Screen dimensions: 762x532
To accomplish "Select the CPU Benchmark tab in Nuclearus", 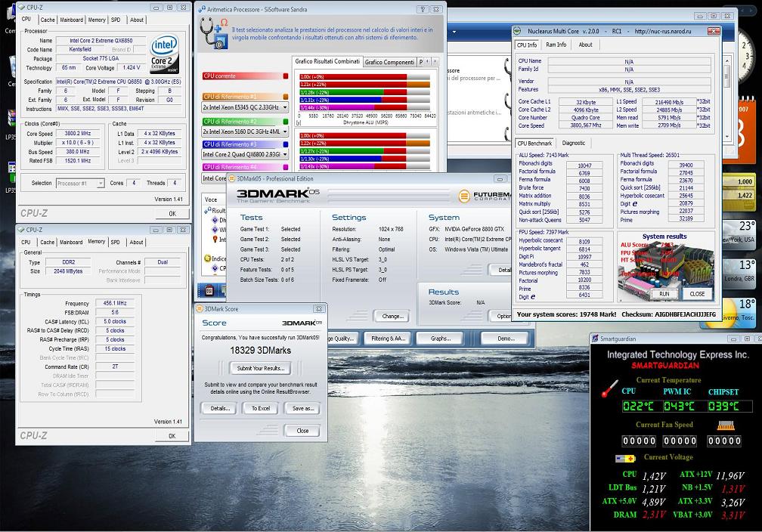I will [534, 144].
